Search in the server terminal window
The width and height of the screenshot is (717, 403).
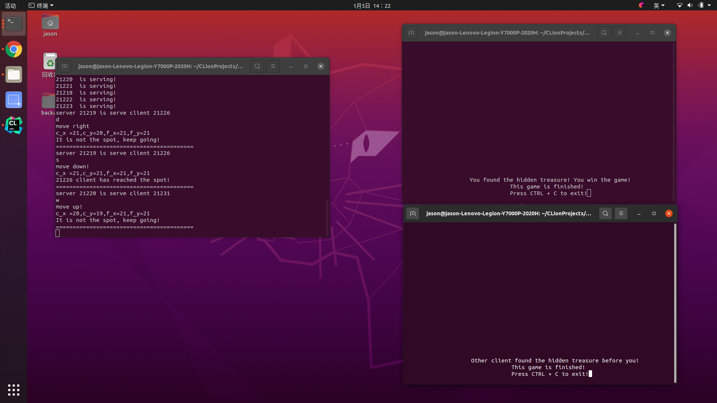pos(257,66)
